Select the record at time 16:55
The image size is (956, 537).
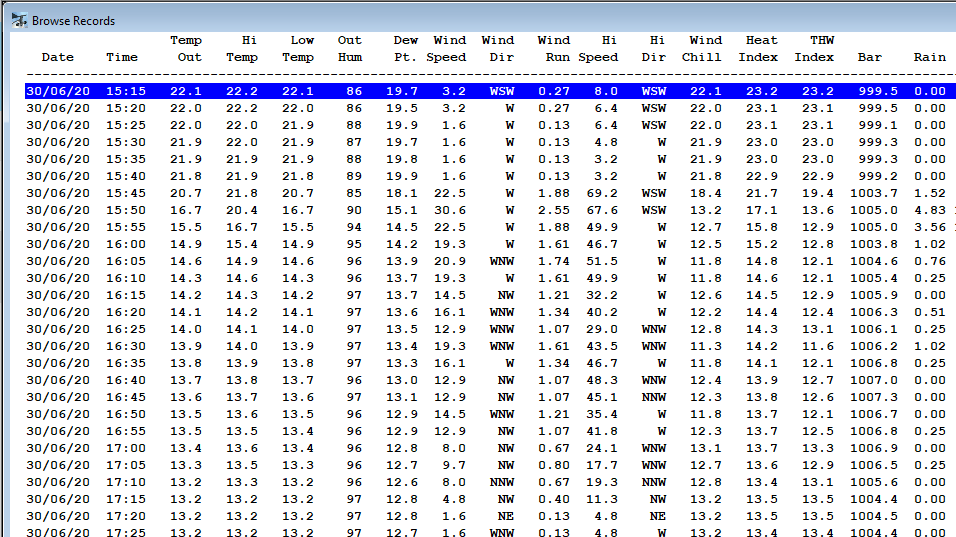(490, 432)
